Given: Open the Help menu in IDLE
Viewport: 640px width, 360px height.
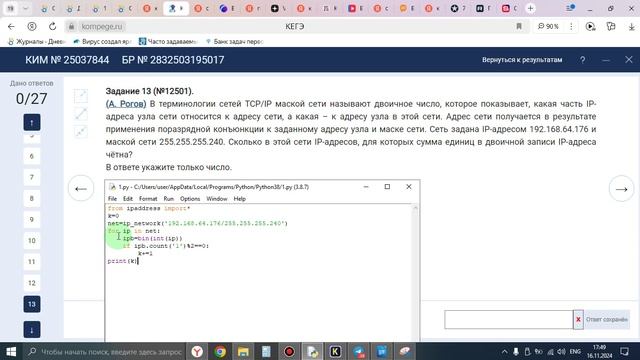Looking at the screenshot, I should pos(240,199).
